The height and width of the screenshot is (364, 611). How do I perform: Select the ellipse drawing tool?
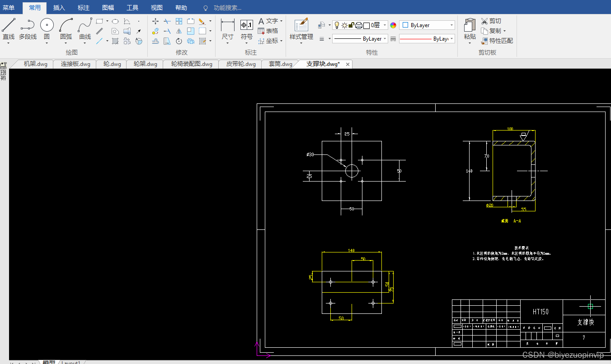115,21
